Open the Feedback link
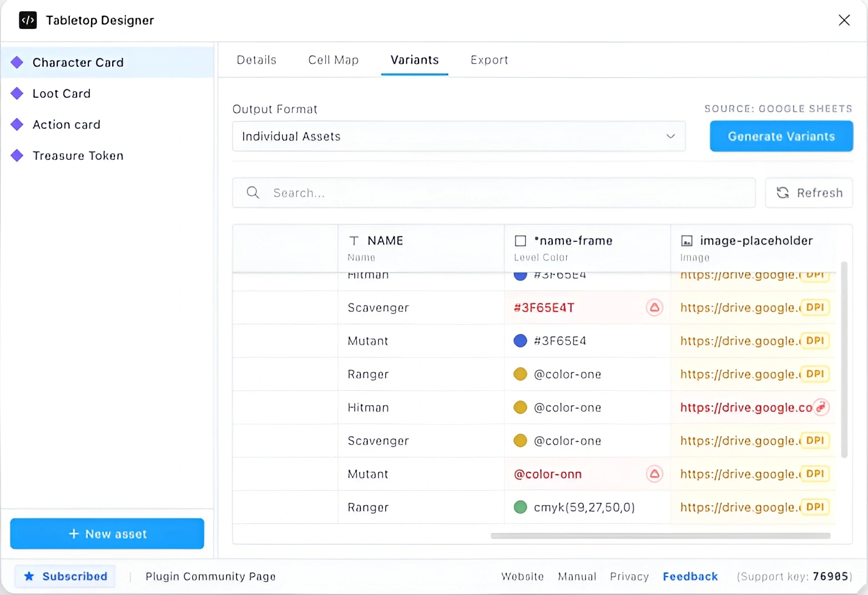This screenshot has width=868, height=595. (x=690, y=576)
